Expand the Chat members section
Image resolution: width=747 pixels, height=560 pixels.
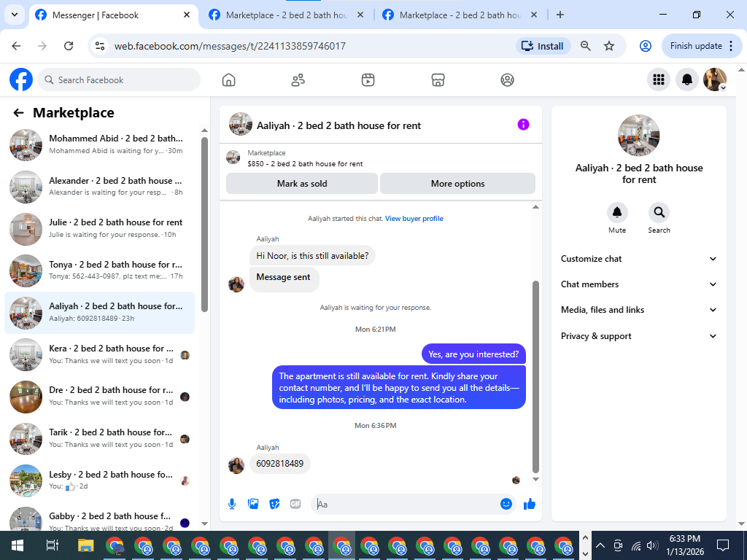pyautogui.click(x=638, y=284)
